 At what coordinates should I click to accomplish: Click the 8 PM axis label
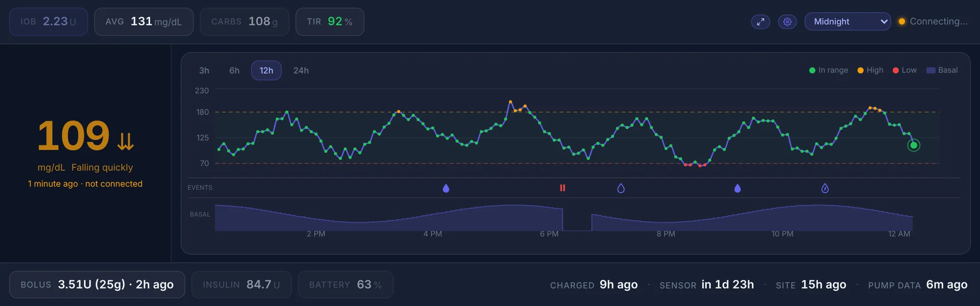tap(666, 234)
